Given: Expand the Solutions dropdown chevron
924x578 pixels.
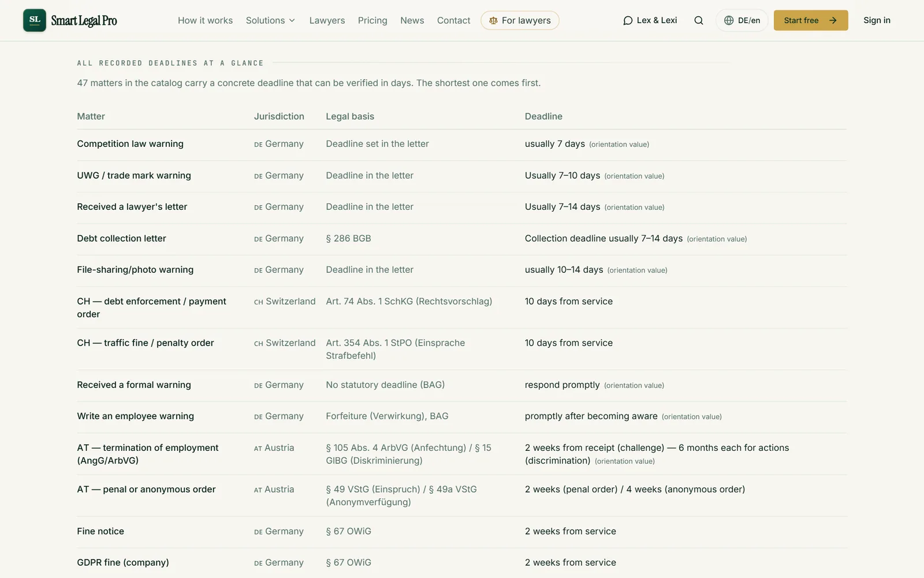Looking at the screenshot, I should 292,20.
